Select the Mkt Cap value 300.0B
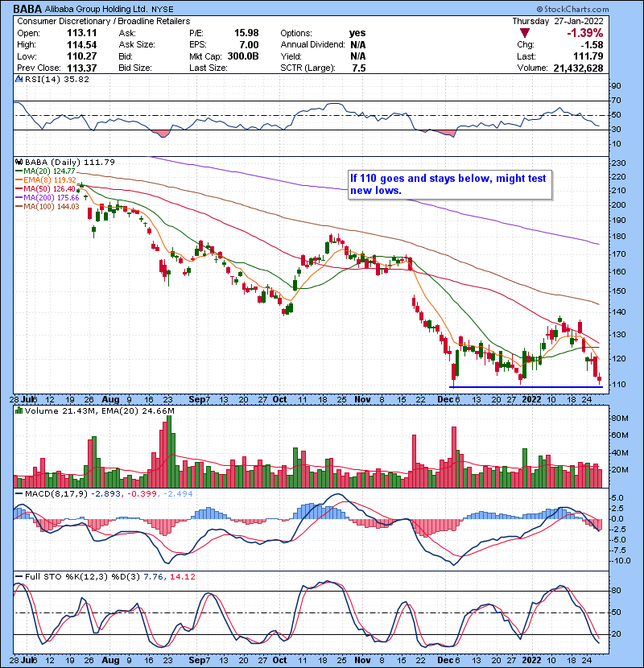Screen dimensions: 644x668 click(x=243, y=56)
